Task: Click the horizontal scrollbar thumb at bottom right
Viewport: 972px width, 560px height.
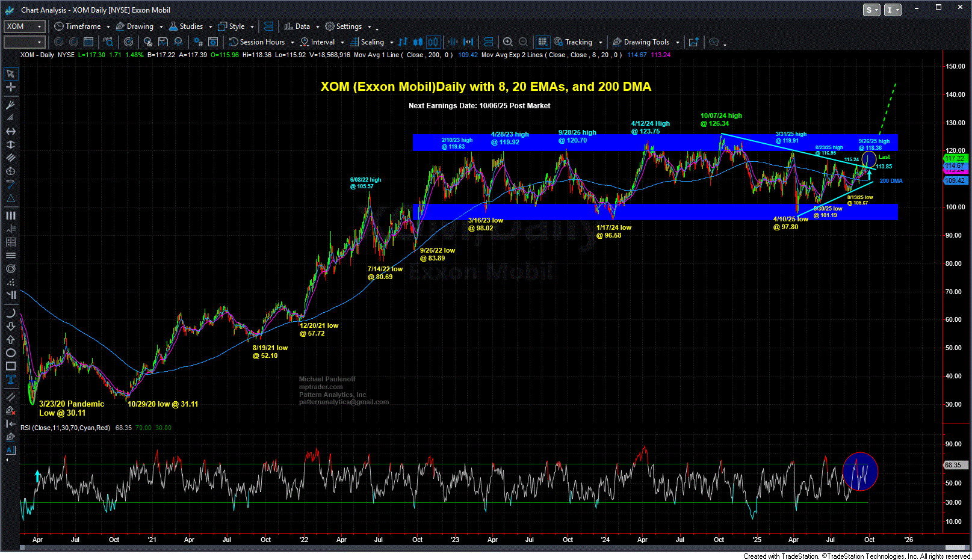Action: [x=956, y=547]
